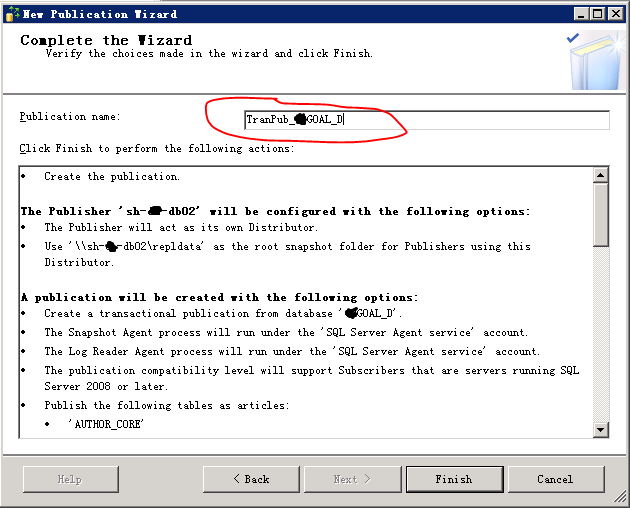This screenshot has height=508, width=630.
Task: Cancel the New Publication Wizard
Action: tap(556, 479)
